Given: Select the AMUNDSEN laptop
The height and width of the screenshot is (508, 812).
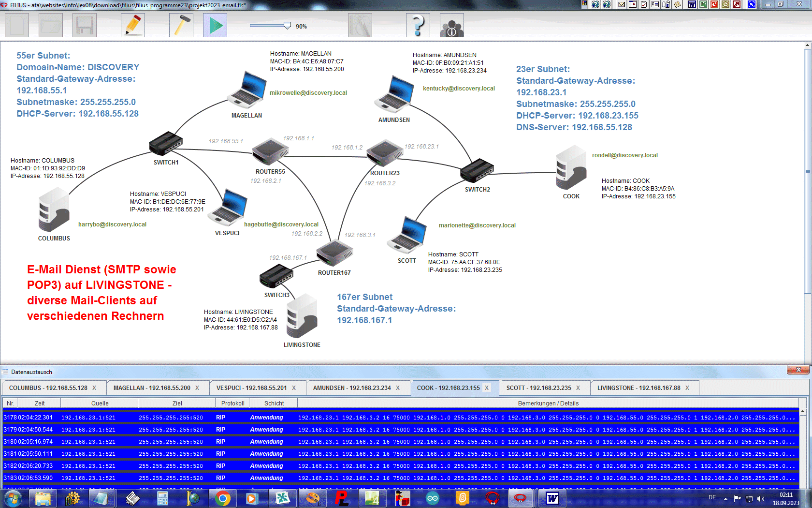Looking at the screenshot, I should click(x=394, y=94).
